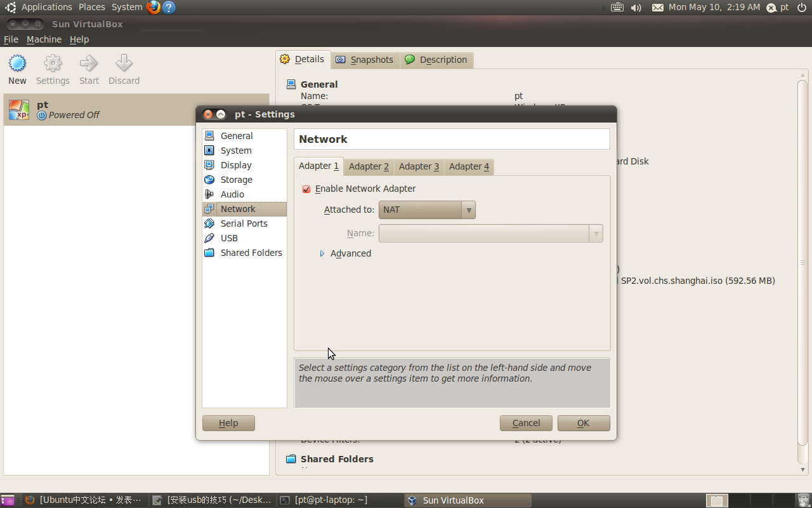This screenshot has height=508, width=812.
Task: Open the General category in settings list
Action: click(244, 136)
